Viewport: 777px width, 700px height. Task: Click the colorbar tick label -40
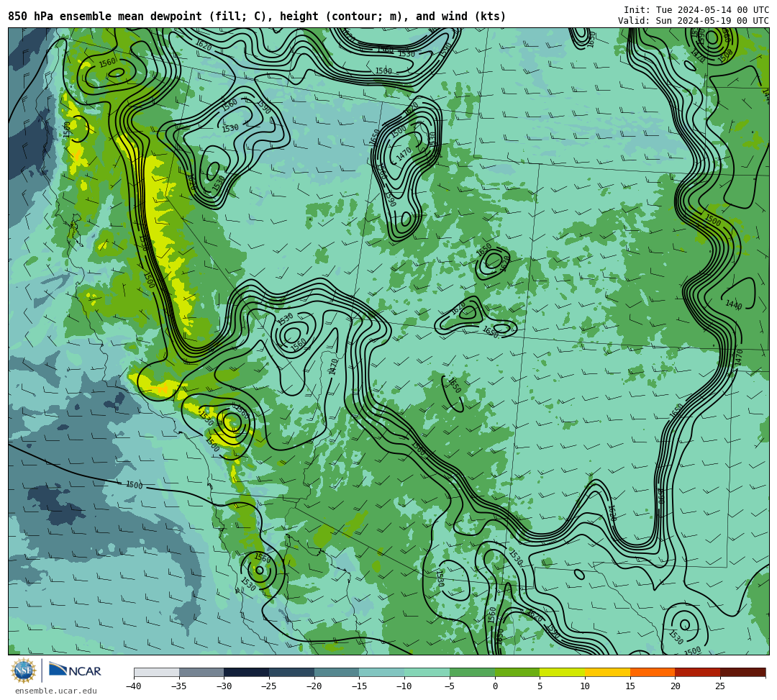pos(134,686)
